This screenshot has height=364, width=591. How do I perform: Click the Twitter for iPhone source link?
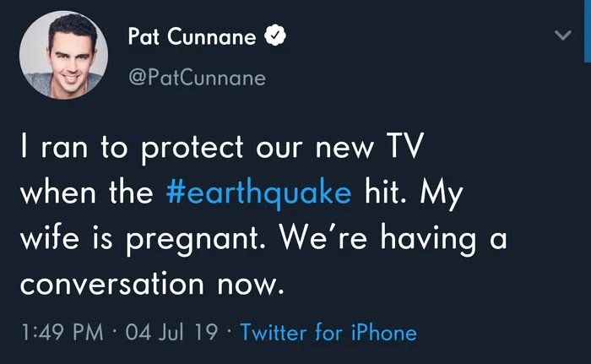(328, 332)
